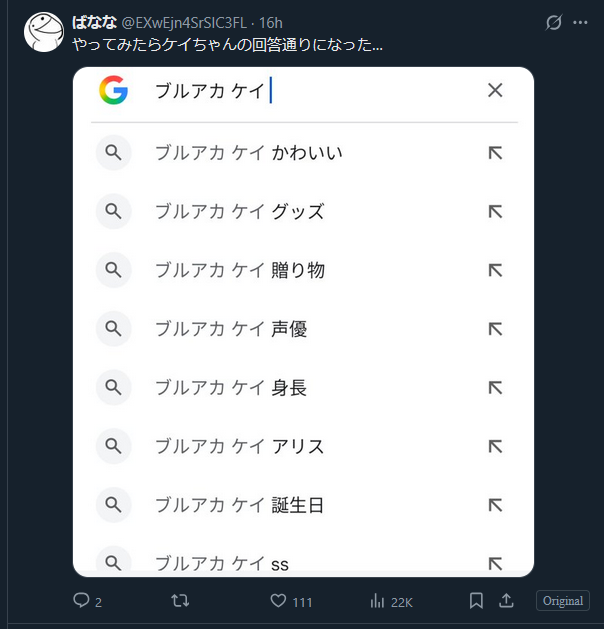604x629 pixels.
Task: Click the search field containing ブルアカ ケイ
Action: (x=313, y=90)
